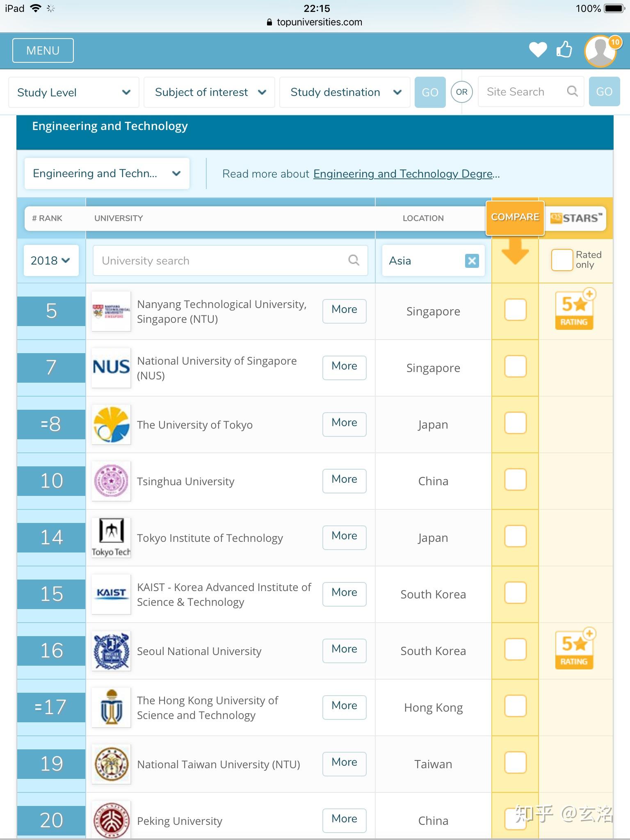Viewport: 630px width, 840px height.
Task: Click the QS STARS header
Action: coord(576,218)
